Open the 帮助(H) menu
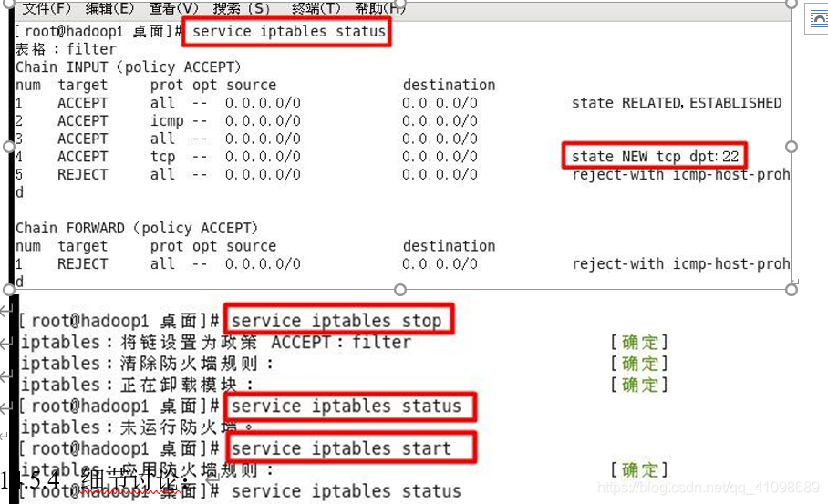 [x=380, y=8]
